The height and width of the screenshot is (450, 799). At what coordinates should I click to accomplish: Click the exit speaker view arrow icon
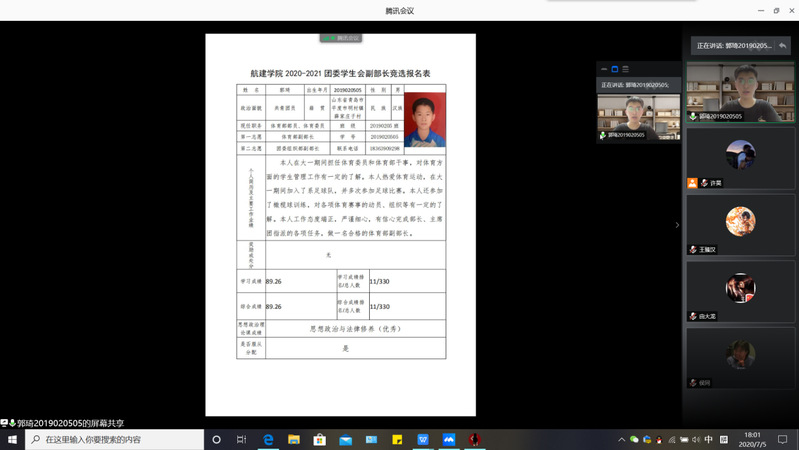782,46
